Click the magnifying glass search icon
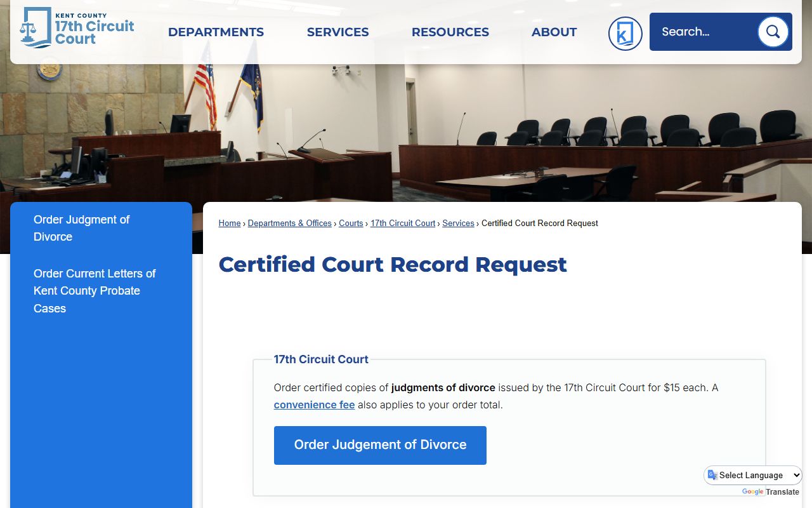The height and width of the screenshot is (508, 812). click(773, 32)
